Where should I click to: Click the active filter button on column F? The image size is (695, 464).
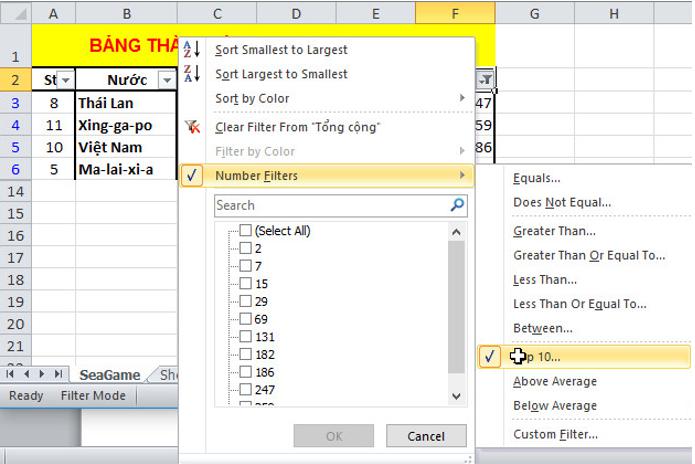tap(486, 80)
